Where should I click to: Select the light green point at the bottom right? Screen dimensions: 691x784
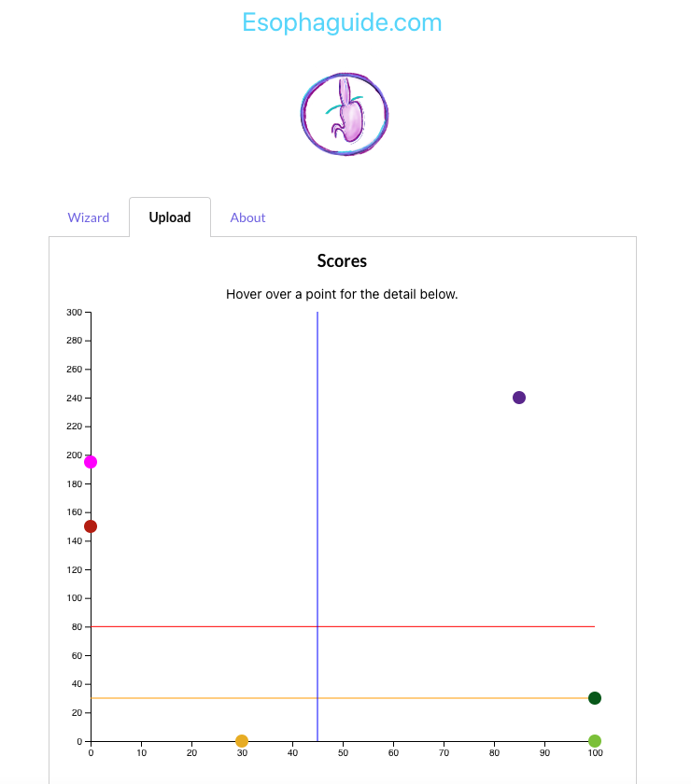point(595,740)
